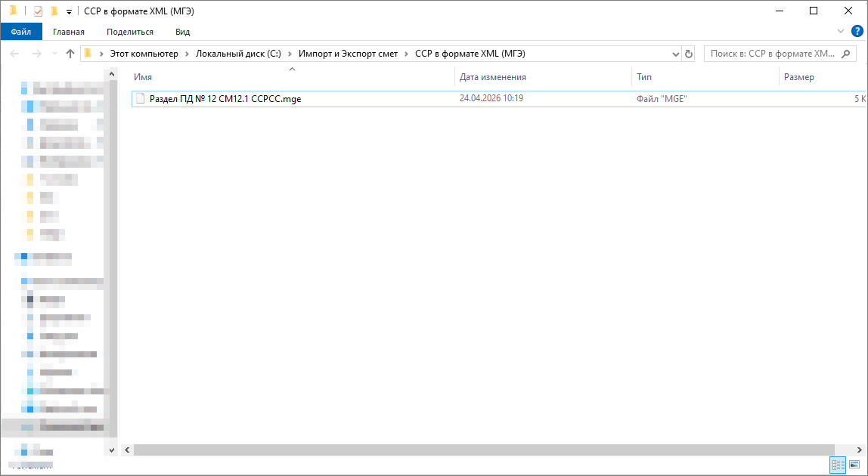Click the blank document icon of the .mge file
868x476 pixels.
141,98
